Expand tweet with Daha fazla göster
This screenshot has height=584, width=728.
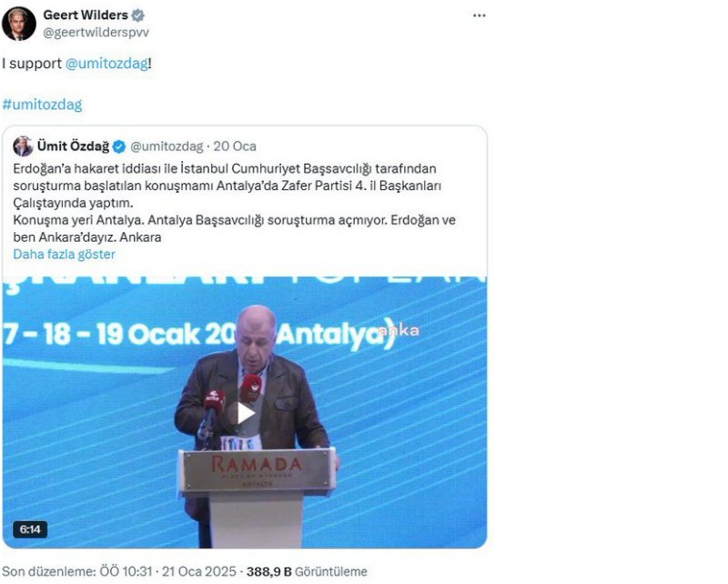click(64, 254)
